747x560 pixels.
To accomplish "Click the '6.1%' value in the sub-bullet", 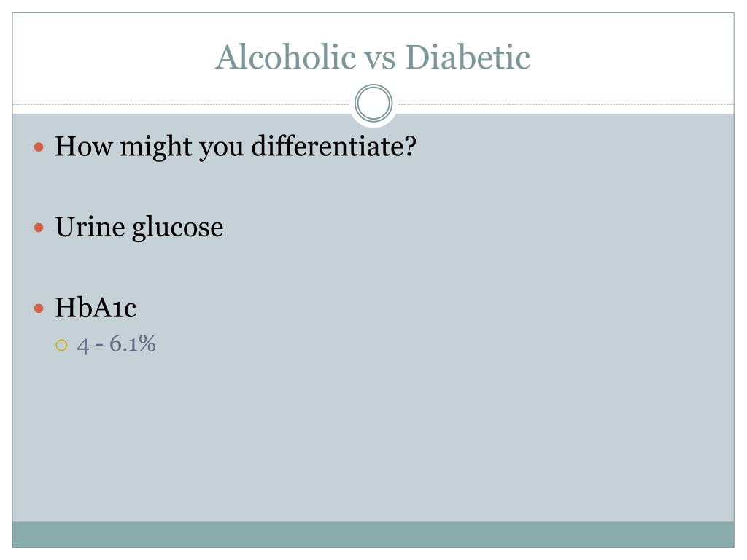I will coord(133,344).
